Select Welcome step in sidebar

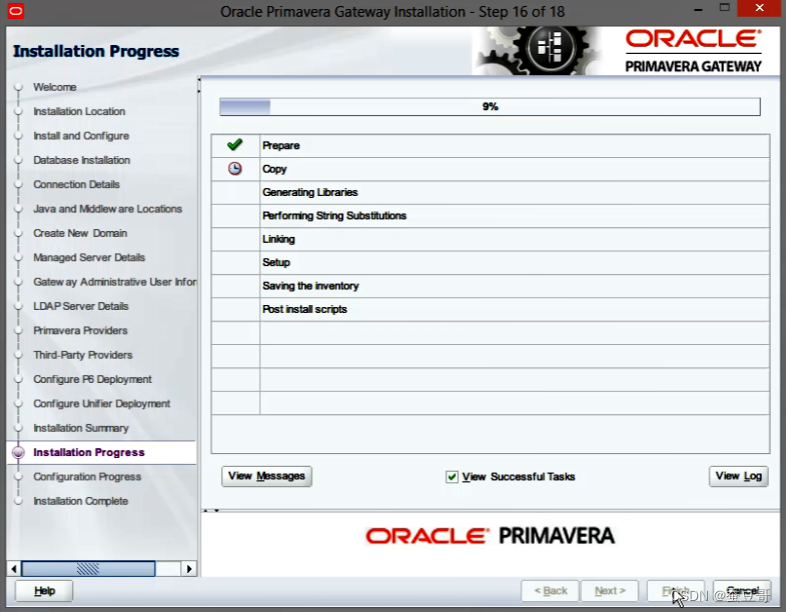click(x=55, y=87)
